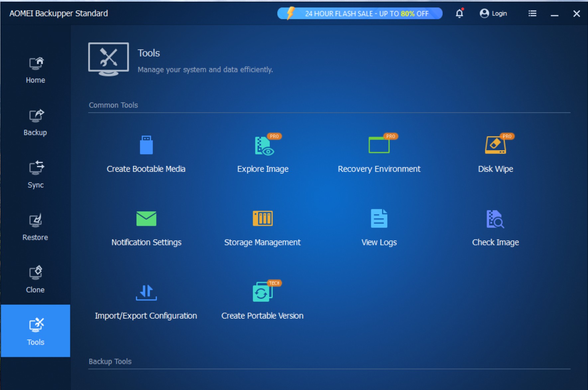This screenshot has width=588, height=390.
Task: Launch the Explore Image tool icon
Action: [264, 145]
